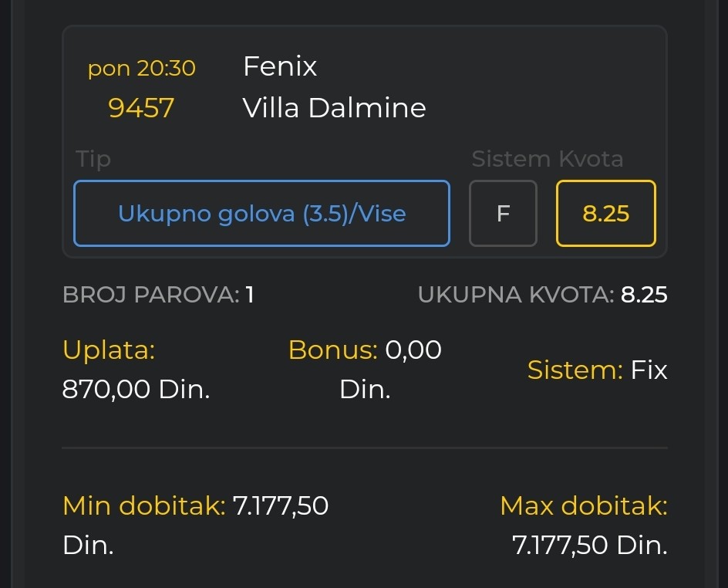Screen dimensions: 728x588
Task: Select match code 9457
Action: click(x=141, y=108)
